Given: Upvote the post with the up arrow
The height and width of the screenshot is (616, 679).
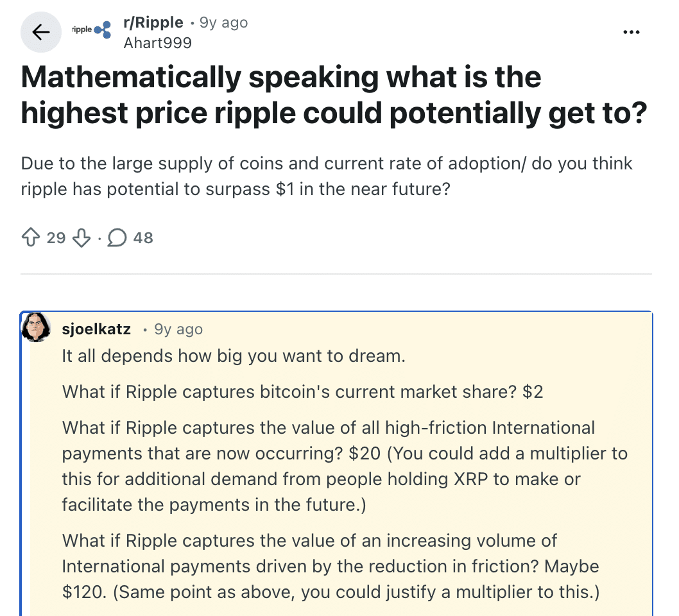Looking at the screenshot, I should 30,238.
